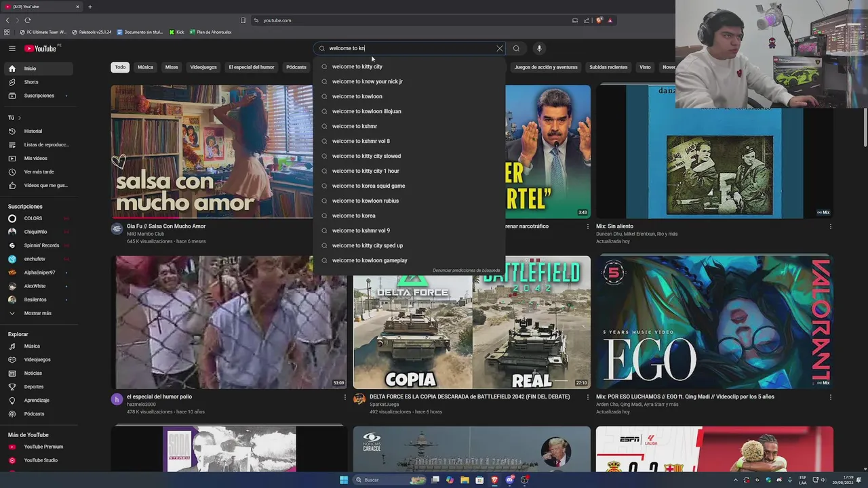Open options for Delta Force video

point(587,397)
